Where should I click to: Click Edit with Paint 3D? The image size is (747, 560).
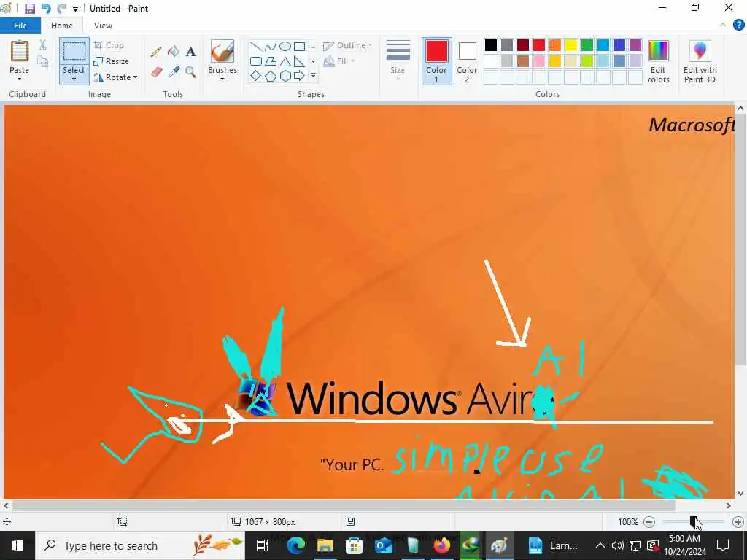[700, 61]
